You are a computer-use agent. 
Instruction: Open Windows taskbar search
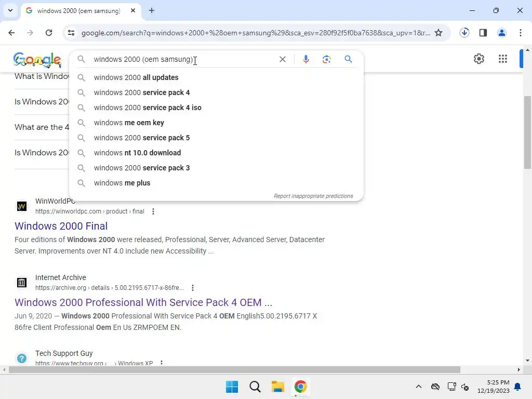coord(255,387)
